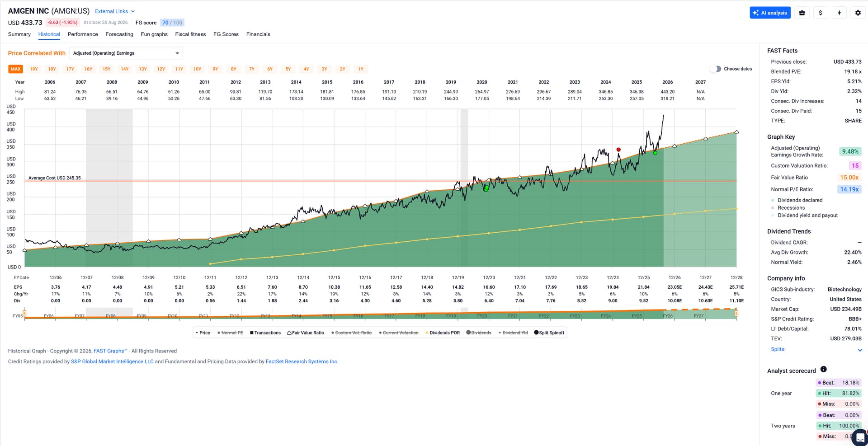The image size is (868, 446).
Task: Expand the Splits section chevron
Action: pos(860,350)
